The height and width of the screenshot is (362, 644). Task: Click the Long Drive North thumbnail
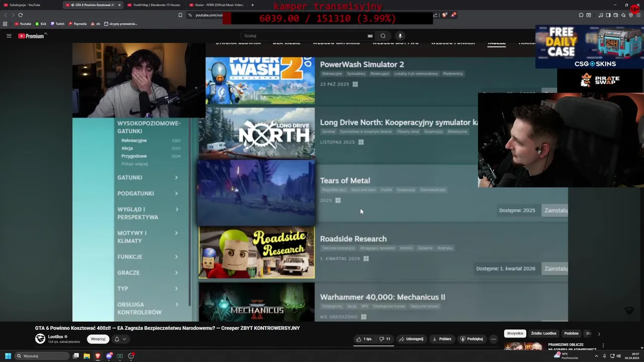pos(257,134)
